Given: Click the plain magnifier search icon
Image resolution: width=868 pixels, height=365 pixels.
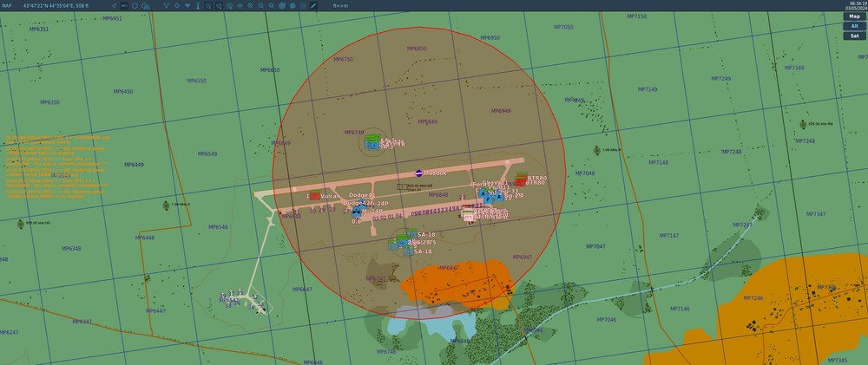Looking at the screenshot, I should pyautogui.click(x=271, y=5).
